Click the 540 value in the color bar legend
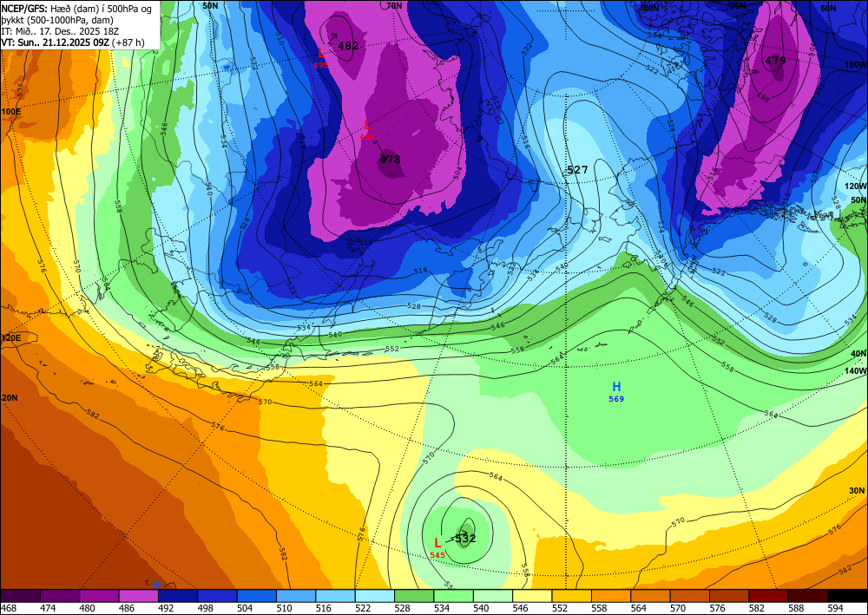868x615 pixels. tap(482, 609)
